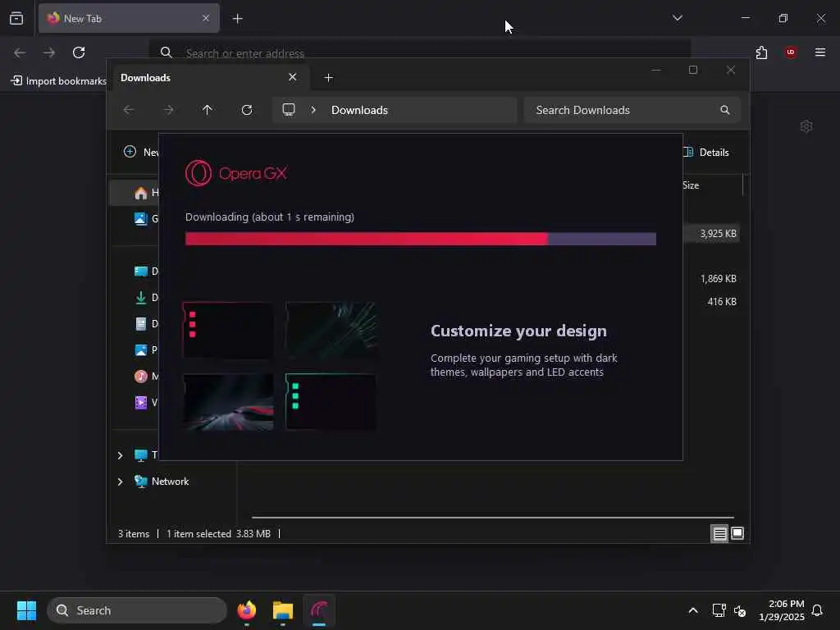
Task: Open Firefox from the taskbar
Action: [x=247, y=610]
